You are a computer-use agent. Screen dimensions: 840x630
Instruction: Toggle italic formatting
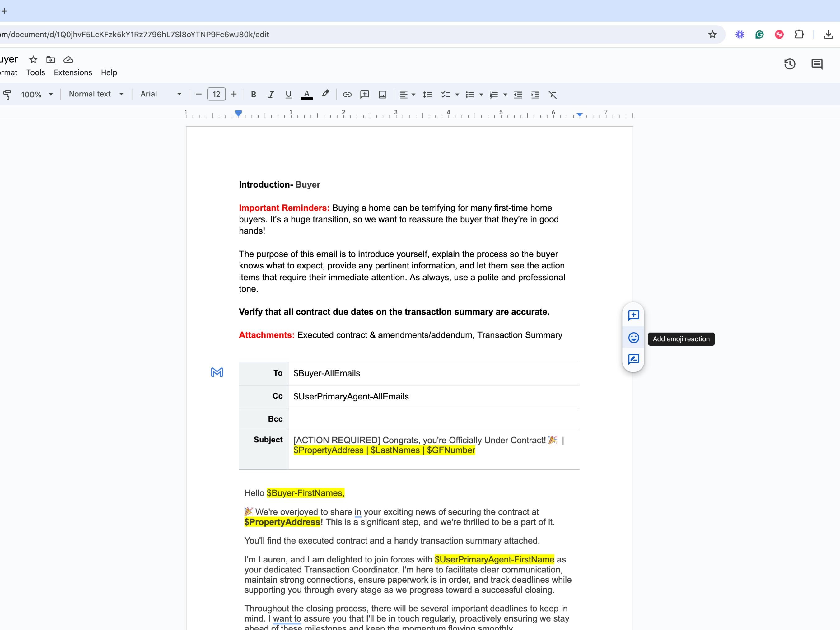(x=271, y=94)
